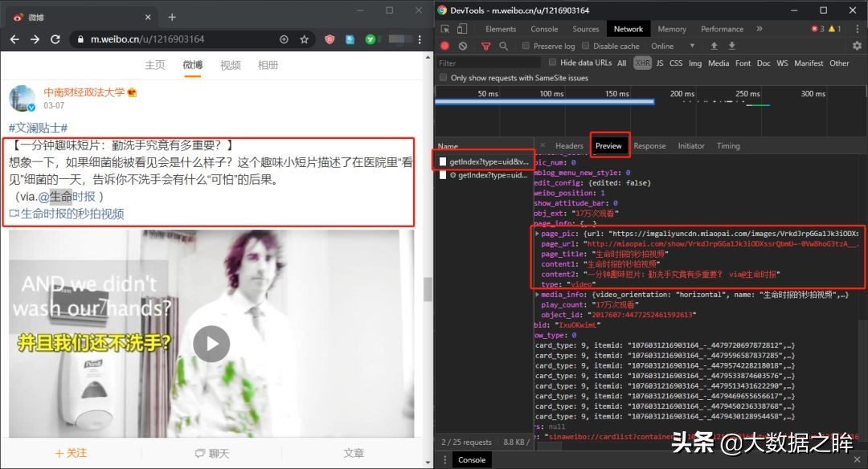Enable Hide data URLs filter

tap(553, 62)
